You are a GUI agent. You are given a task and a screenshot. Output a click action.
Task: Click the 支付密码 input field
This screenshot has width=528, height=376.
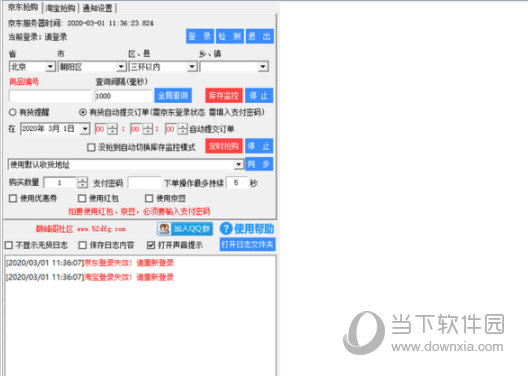tap(145, 183)
